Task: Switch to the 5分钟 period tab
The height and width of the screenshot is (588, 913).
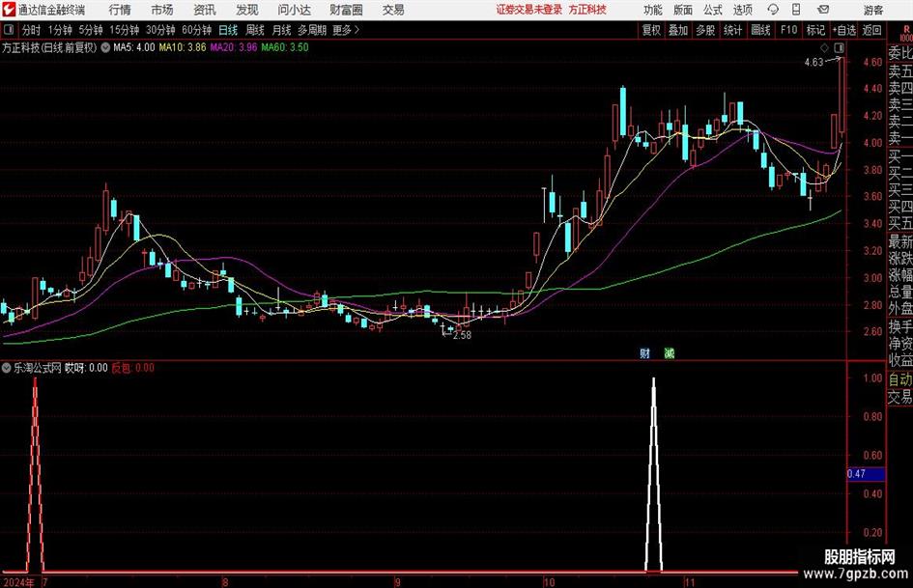Action: click(90, 30)
